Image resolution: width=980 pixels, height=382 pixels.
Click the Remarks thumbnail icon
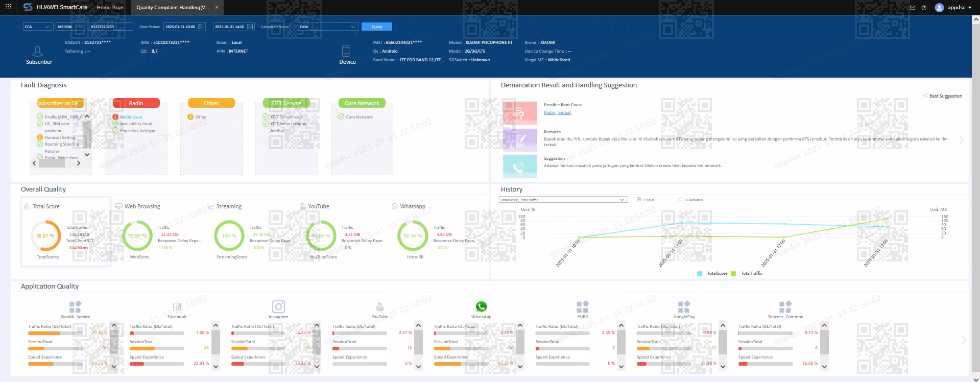click(520, 140)
